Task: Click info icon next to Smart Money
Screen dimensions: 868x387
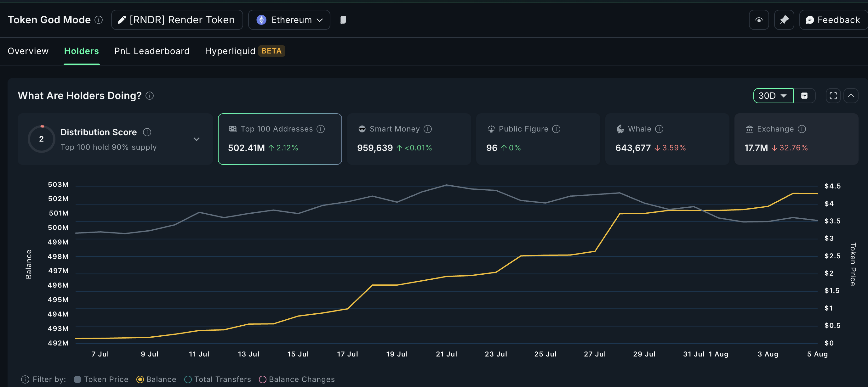Action: pyautogui.click(x=428, y=129)
